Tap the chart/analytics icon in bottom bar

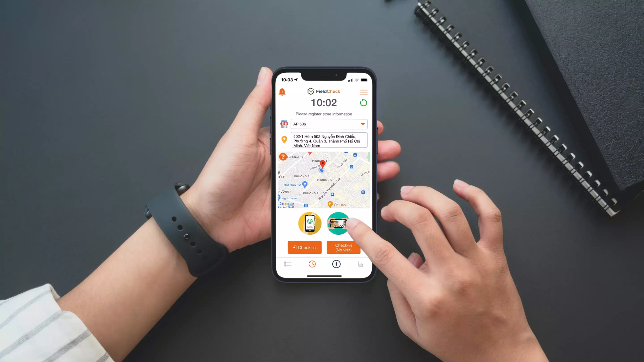[x=360, y=263]
